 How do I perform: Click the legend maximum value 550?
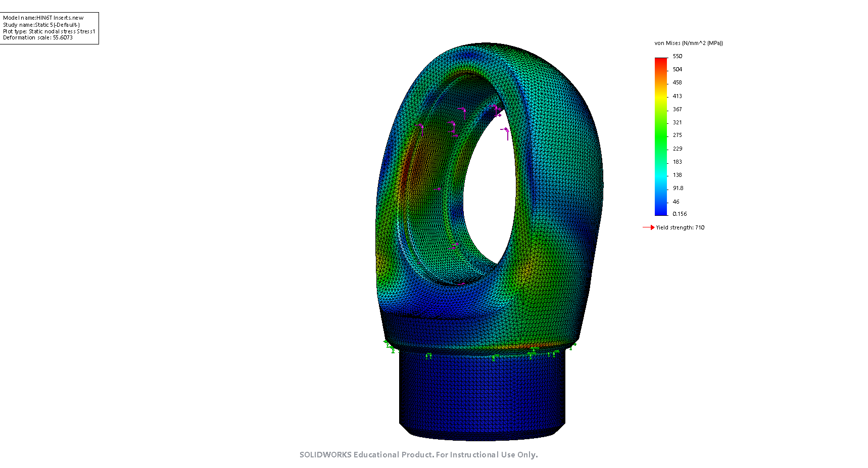click(x=678, y=56)
